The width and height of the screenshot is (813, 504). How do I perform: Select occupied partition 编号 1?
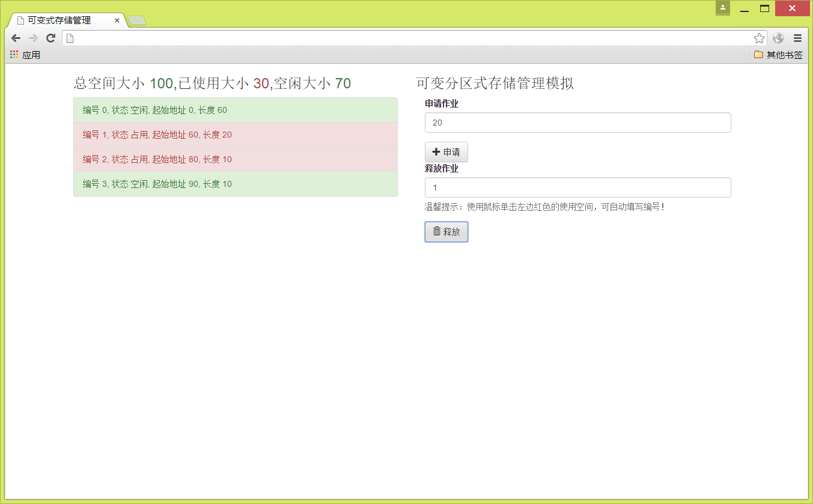[x=236, y=135]
